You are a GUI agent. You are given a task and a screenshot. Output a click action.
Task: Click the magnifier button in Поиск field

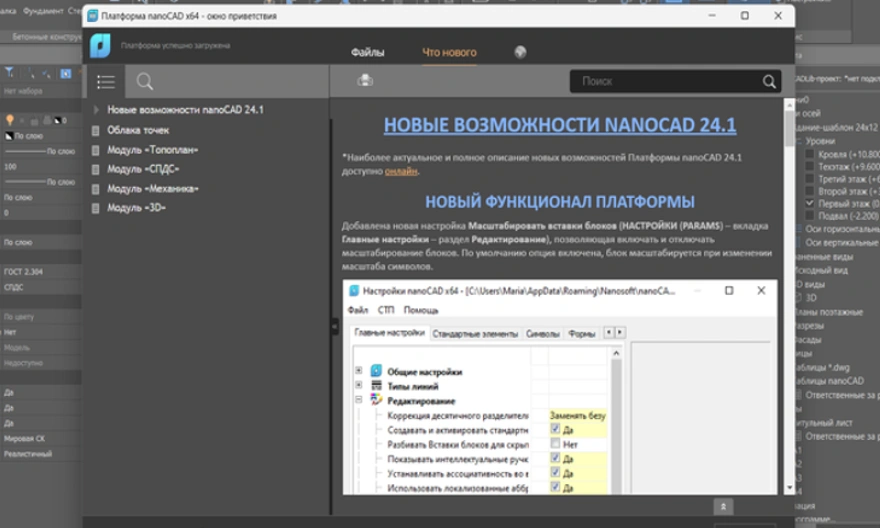tap(769, 82)
